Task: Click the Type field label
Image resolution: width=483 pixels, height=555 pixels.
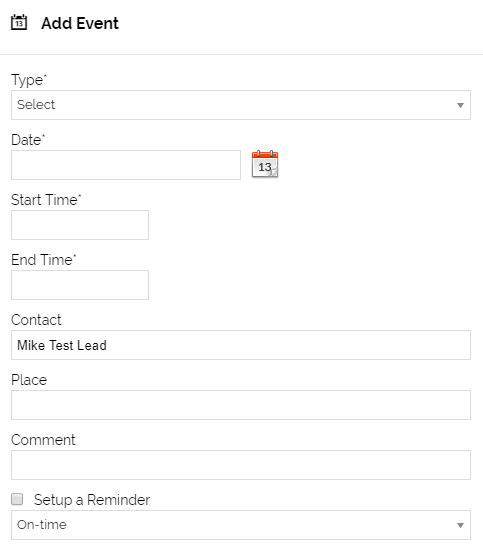Action: tap(29, 80)
